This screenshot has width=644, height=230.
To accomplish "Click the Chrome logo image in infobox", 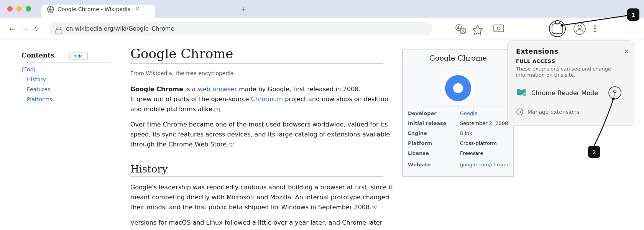I will [458, 88].
